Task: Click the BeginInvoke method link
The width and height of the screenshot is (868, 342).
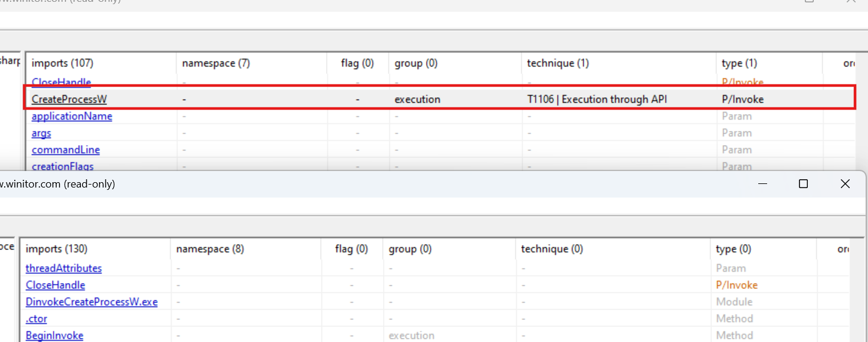Action: coord(54,336)
